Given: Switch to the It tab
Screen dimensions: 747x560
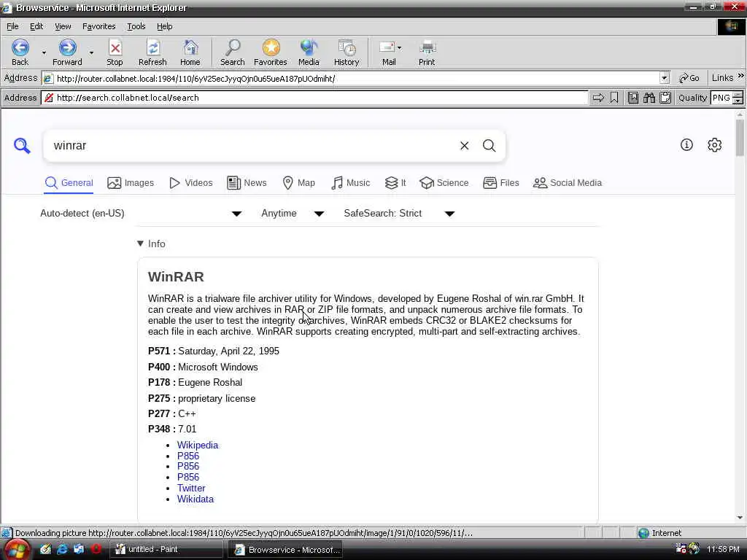Looking at the screenshot, I should 395,183.
